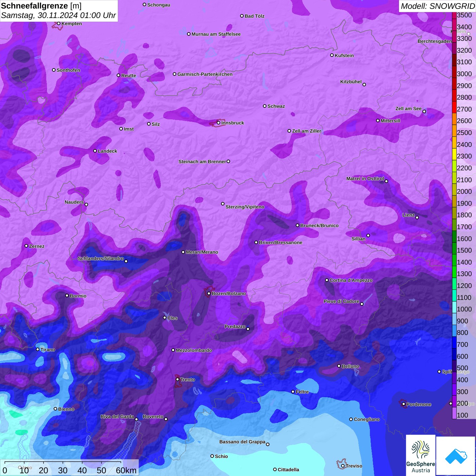Click the 2000 legend value

pos(464,192)
